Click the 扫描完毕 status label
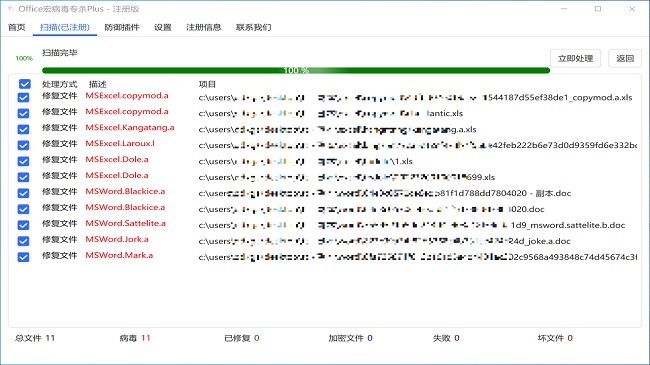This screenshot has width=650, height=365. tap(60, 53)
